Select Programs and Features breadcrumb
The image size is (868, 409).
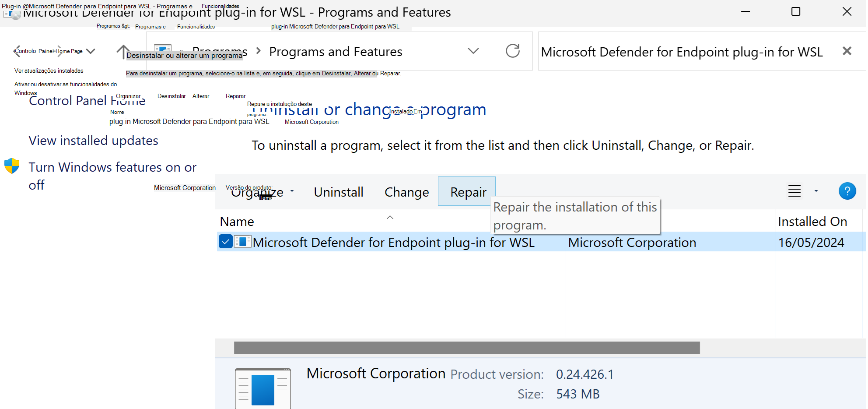click(x=336, y=52)
